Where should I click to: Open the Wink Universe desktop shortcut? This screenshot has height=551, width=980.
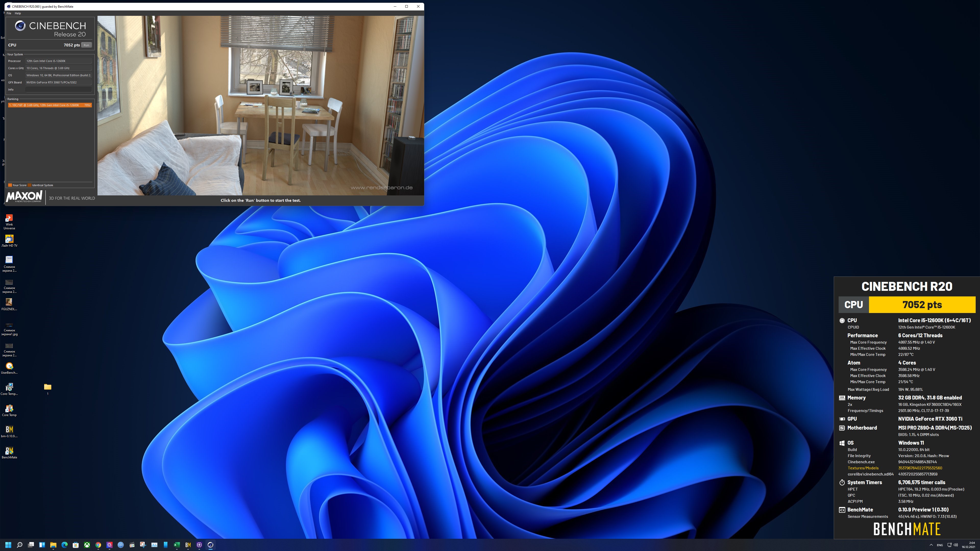tap(9, 222)
